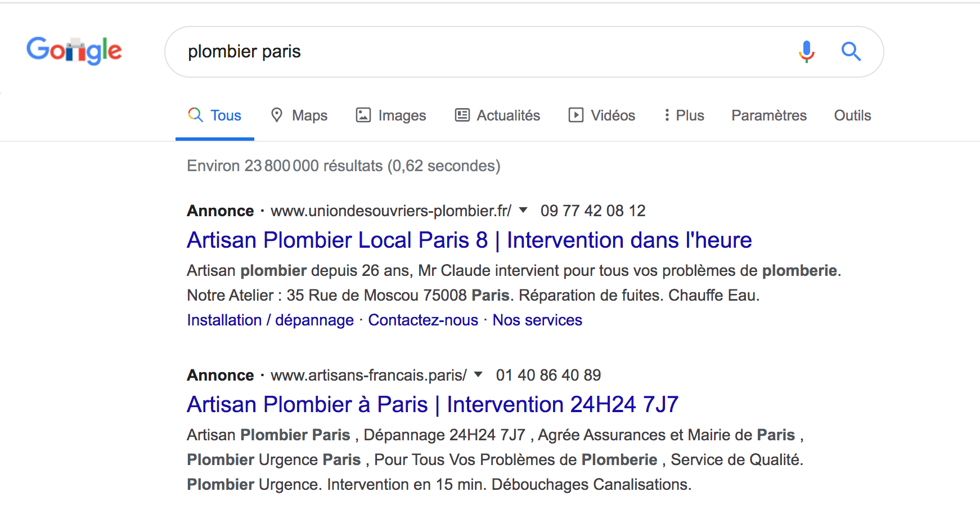Click the Nos services sitelink
This screenshot has height=527, width=980.
click(537, 320)
